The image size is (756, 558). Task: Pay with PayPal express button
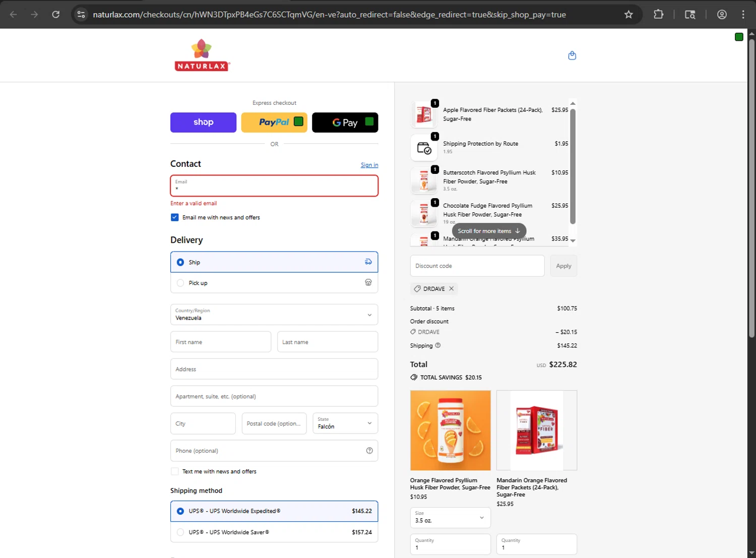274,122
